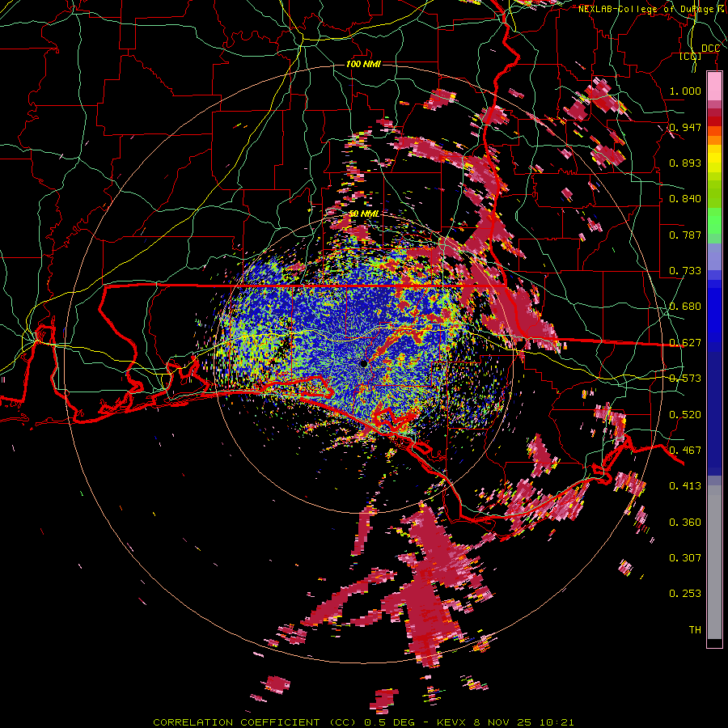Click the "10:21" time in the bottom caption

coord(557,722)
